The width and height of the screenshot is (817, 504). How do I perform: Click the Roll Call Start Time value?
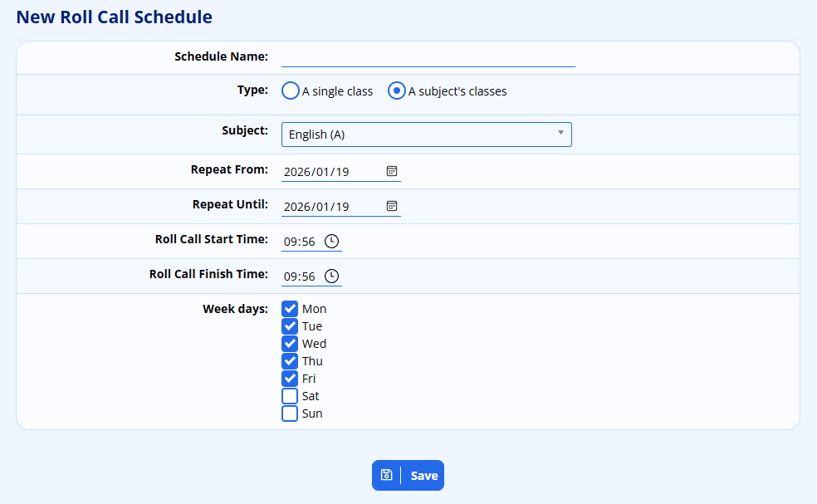[299, 242]
